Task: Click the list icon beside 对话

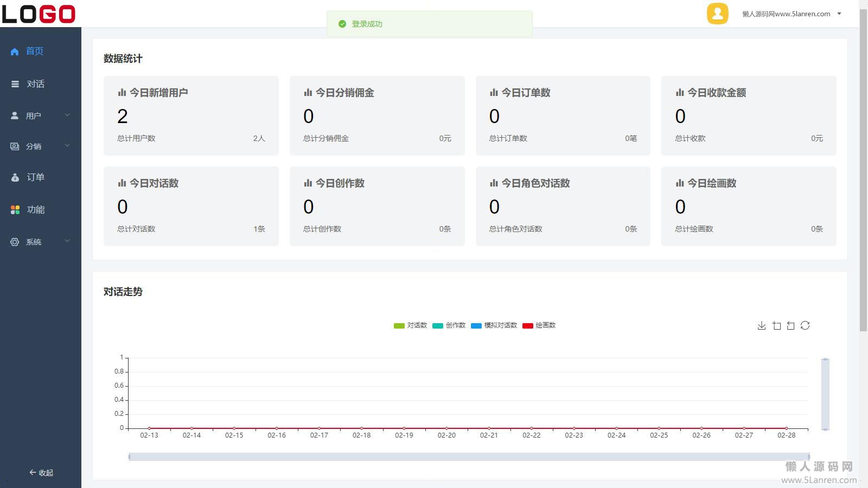Action: pos(15,84)
